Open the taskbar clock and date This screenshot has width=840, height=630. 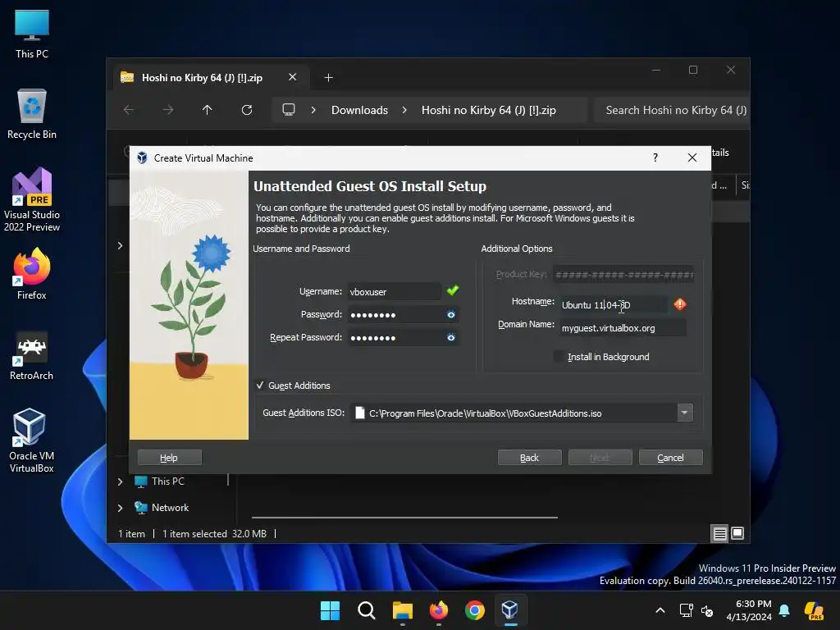point(749,610)
